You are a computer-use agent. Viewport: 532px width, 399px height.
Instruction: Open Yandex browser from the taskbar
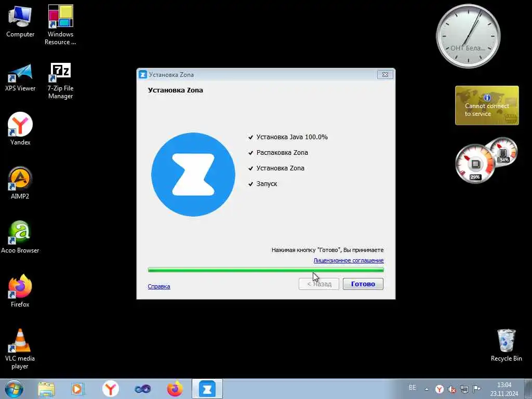(110, 389)
